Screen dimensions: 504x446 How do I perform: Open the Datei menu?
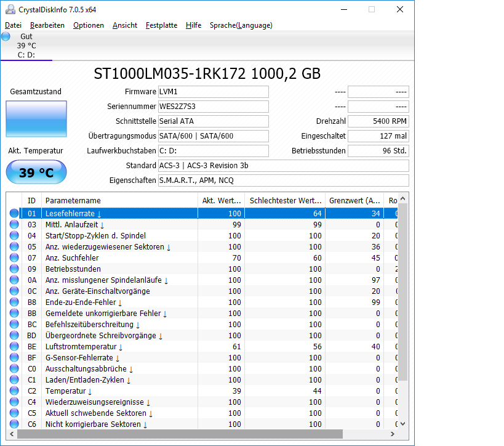coord(13,25)
